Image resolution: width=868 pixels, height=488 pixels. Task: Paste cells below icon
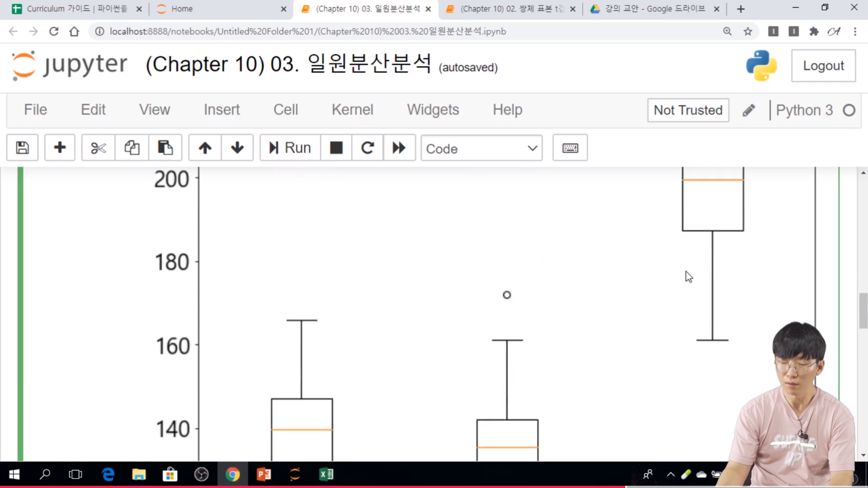[x=165, y=148]
